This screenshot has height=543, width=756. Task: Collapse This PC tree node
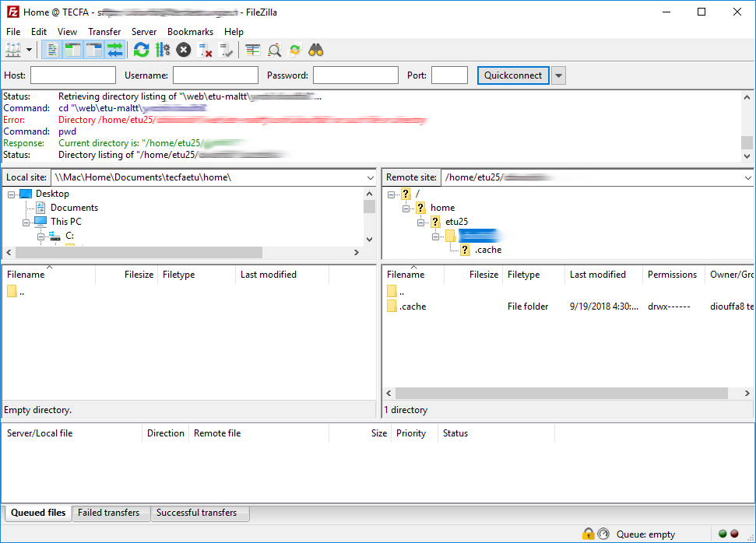26,222
